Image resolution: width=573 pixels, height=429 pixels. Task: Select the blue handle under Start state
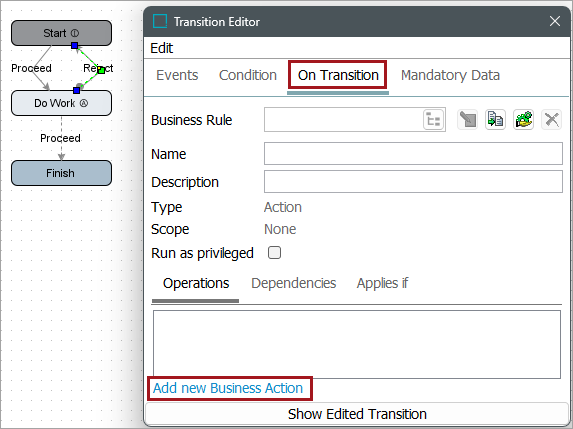tap(75, 46)
